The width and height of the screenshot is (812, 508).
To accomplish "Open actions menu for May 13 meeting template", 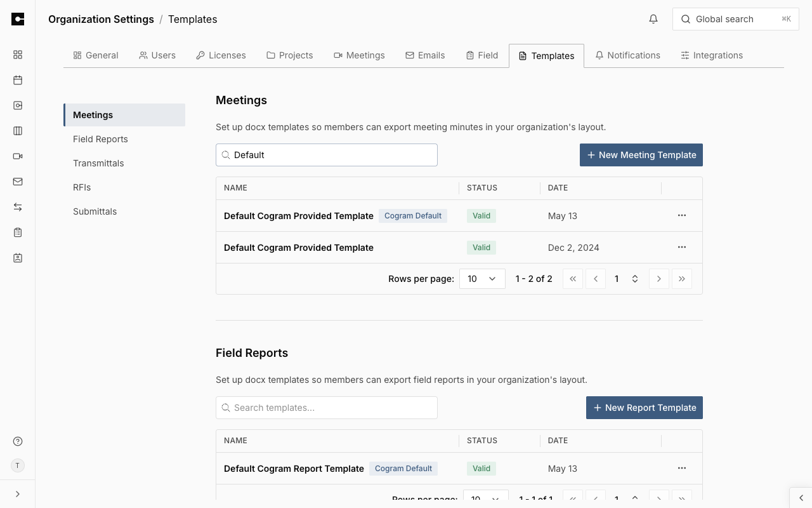I will tap(682, 215).
